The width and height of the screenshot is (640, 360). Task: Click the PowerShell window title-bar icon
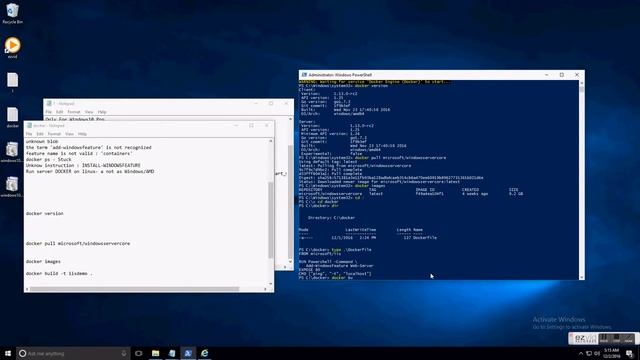304,75
